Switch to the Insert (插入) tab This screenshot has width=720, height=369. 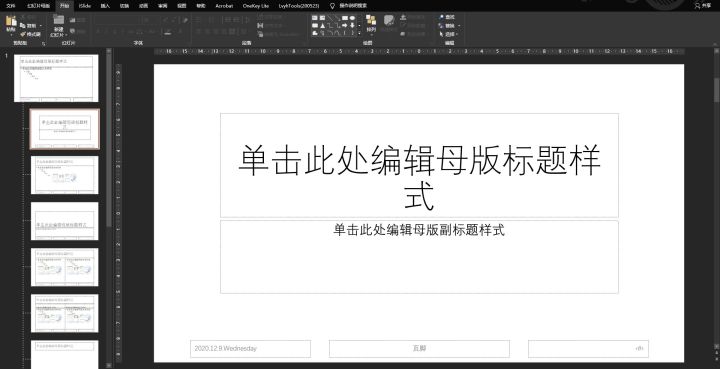pyautogui.click(x=105, y=6)
